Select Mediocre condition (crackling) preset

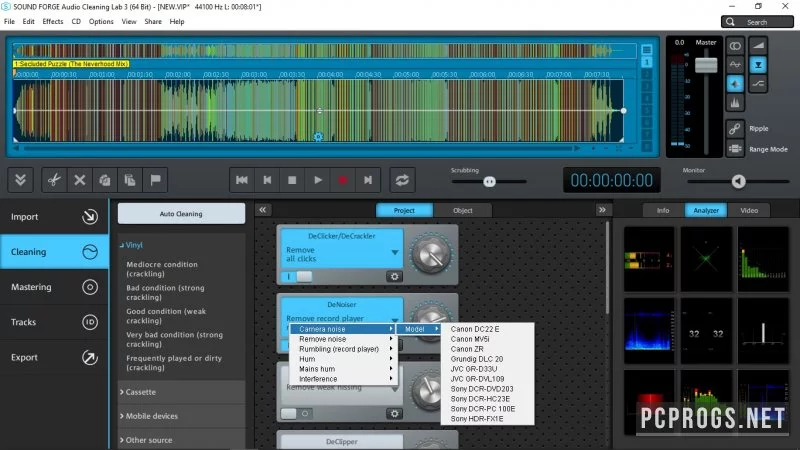pyautogui.click(x=162, y=269)
